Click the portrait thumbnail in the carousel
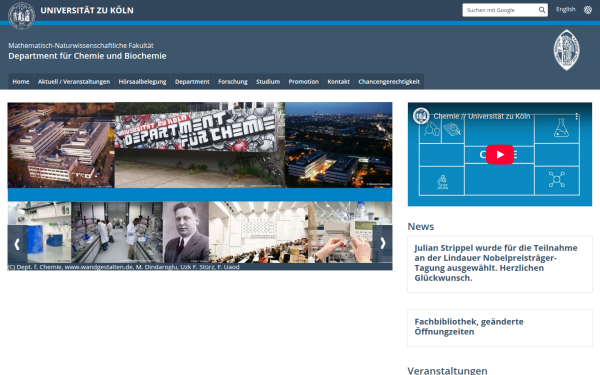Viewport: 600px width, 375px height. (x=186, y=232)
